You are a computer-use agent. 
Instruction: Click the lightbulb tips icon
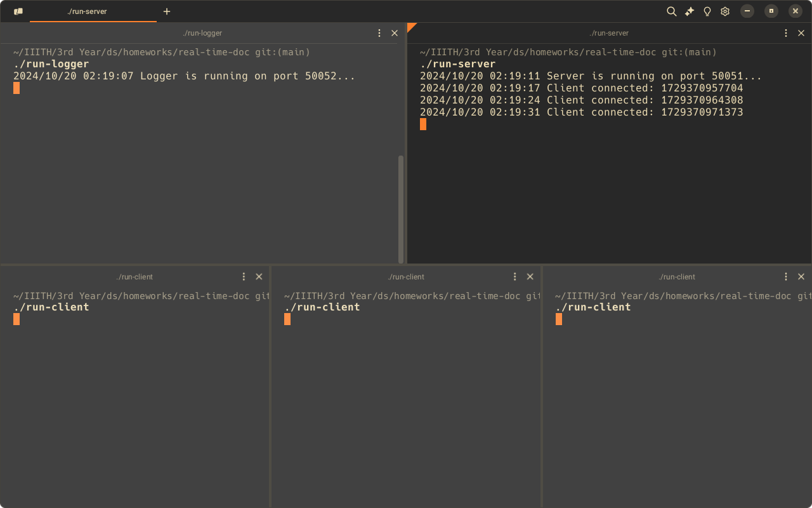[x=707, y=11]
